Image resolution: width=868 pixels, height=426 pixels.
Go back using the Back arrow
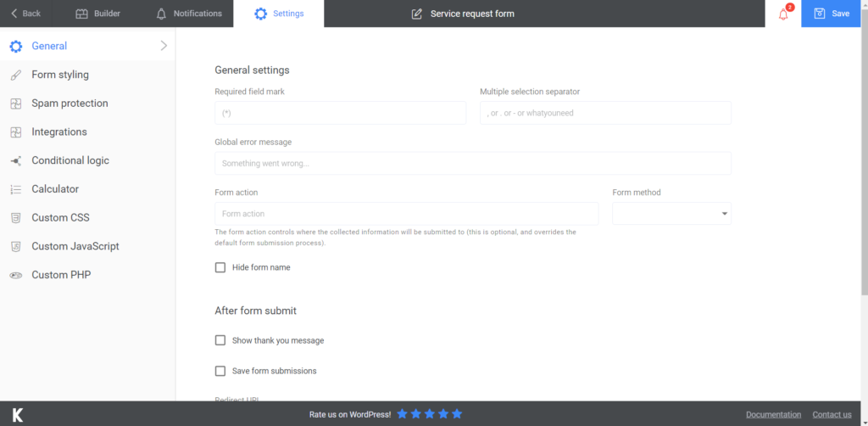tap(25, 14)
